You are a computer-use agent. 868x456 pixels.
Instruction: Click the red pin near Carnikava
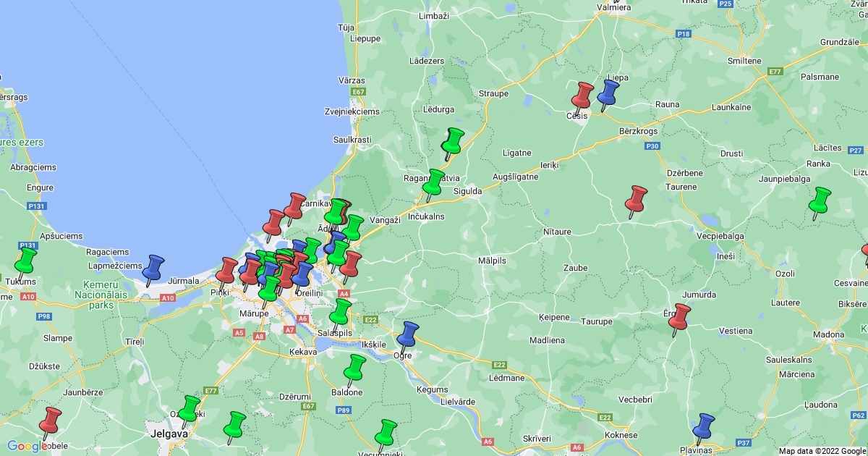coord(295,207)
